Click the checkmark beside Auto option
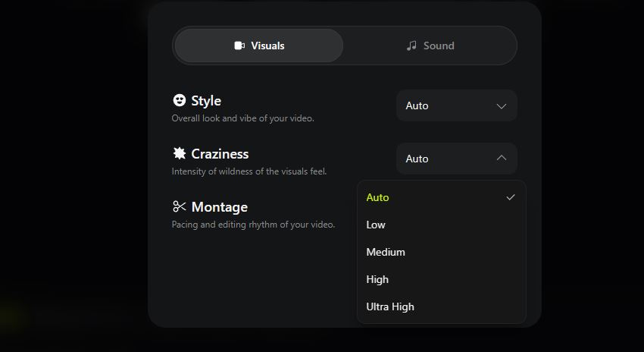Screen dimensions: 644x352 click(x=511, y=197)
